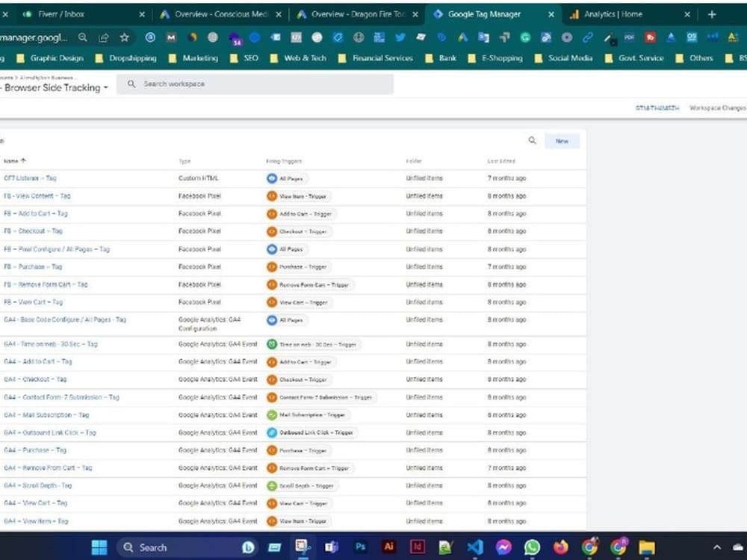Click the share page icon in address bar
Image resolution: width=747 pixels, height=560 pixels.
tap(103, 37)
